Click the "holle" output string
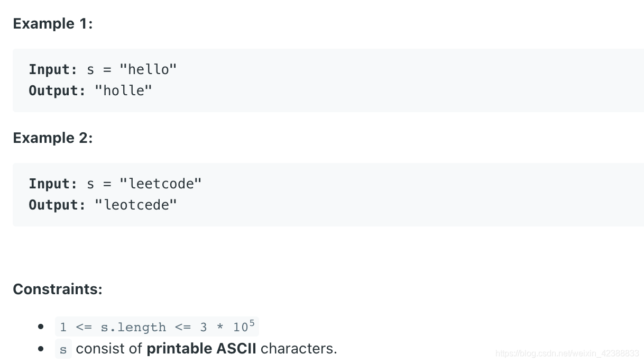The image size is (644, 363). [x=123, y=90]
